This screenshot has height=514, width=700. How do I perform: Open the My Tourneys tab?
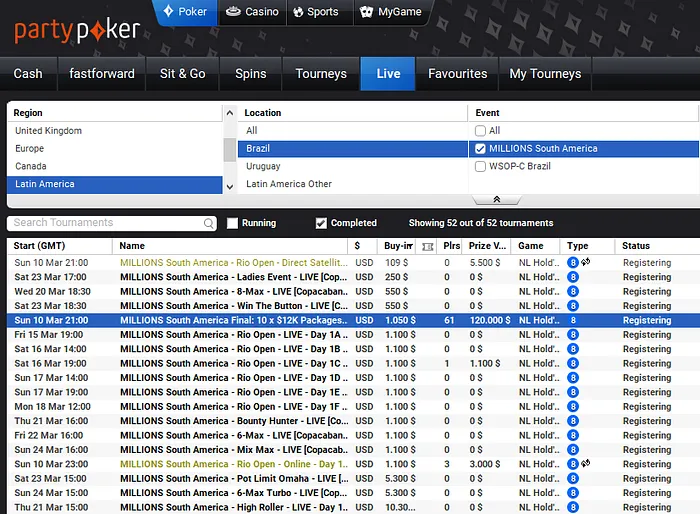pyautogui.click(x=545, y=74)
